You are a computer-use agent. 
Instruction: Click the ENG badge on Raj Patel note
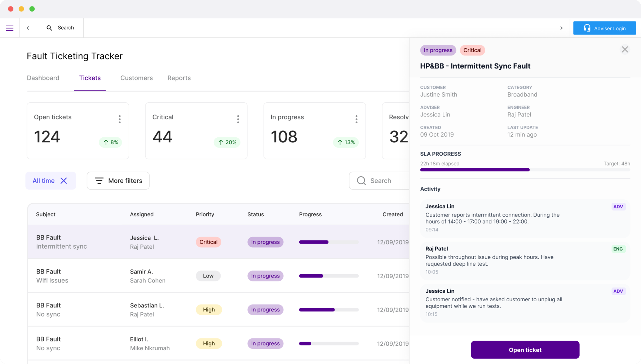[618, 249]
